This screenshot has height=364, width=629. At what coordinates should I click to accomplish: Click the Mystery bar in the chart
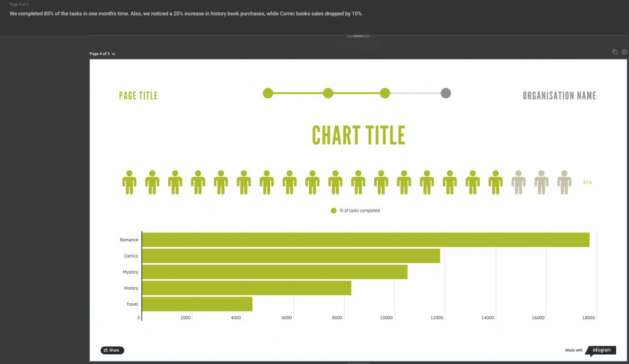[x=275, y=272]
